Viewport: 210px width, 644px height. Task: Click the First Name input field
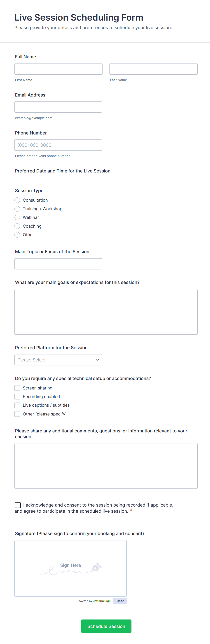(58, 69)
